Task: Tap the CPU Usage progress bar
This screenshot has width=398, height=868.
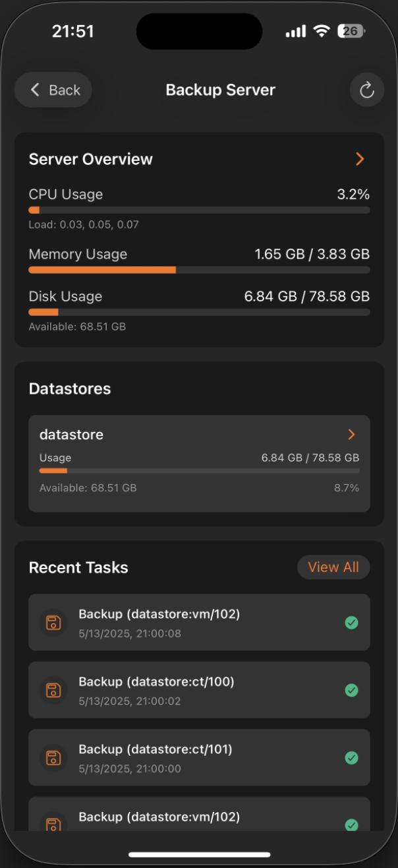Action: pos(199,210)
